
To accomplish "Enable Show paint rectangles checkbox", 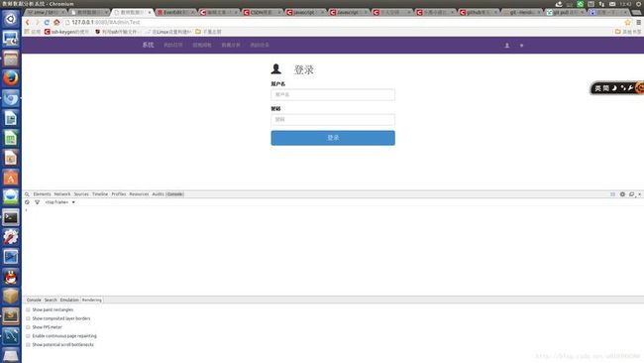I will pyautogui.click(x=28, y=309).
